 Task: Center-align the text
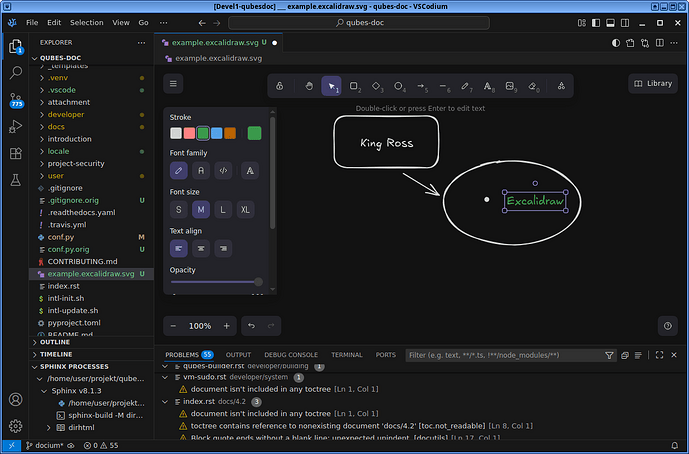click(x=200, y=247)
